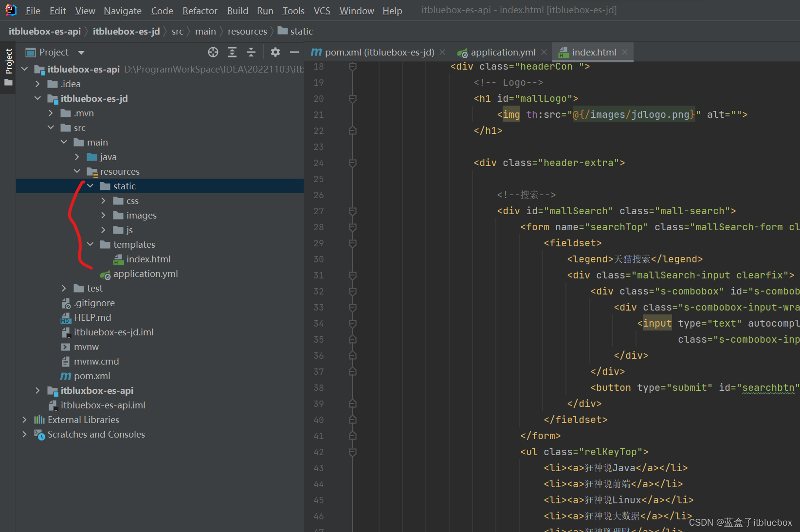Screen dimensions: 800x532
Task: Click the itbluebox-es-api.iml file icon
Action: (53, 405)
